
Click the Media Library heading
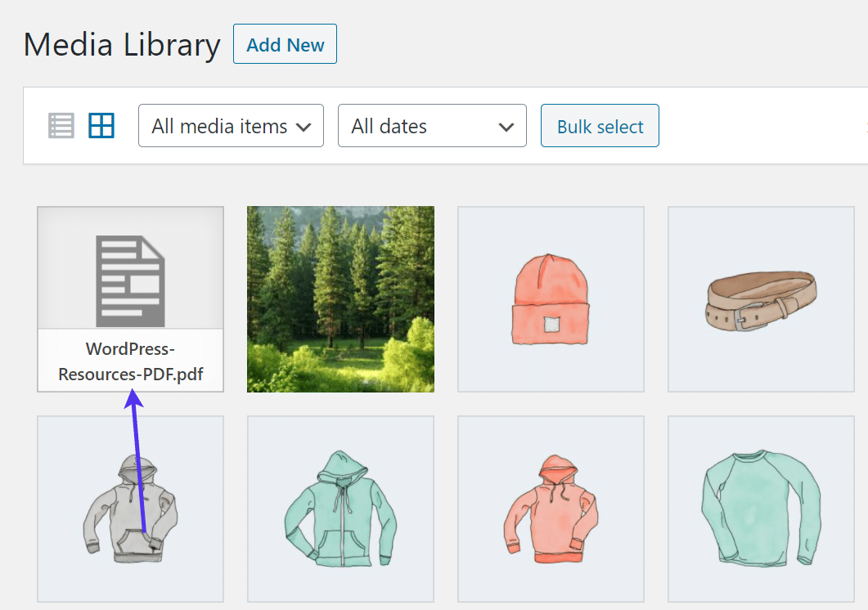pyautogui.click(x=121, y=44)
